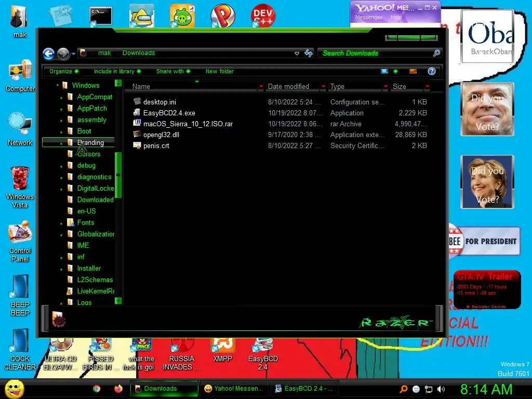The image size is (532, 399).
Task: Open Help menu in Yahoo Messenger window
Action: pyautogui.click(x=395, y=17)
